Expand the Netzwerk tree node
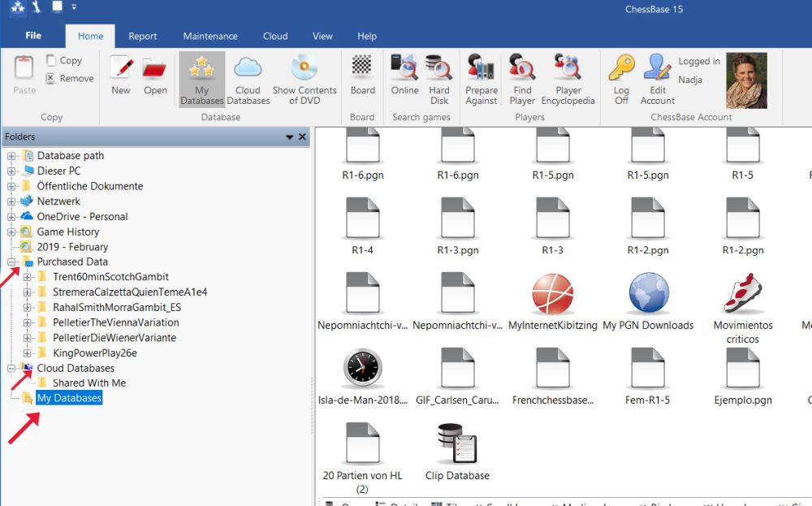This screenshot has height=506, width=812. (x=11, y=201)
